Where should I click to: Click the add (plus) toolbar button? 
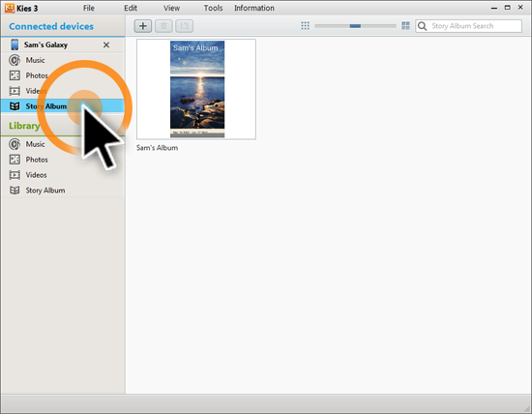coord(143,26)
